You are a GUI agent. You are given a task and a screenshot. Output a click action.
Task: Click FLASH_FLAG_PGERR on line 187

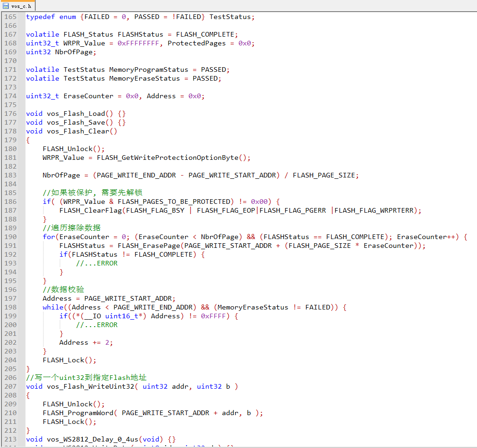(x=293, y=211)
